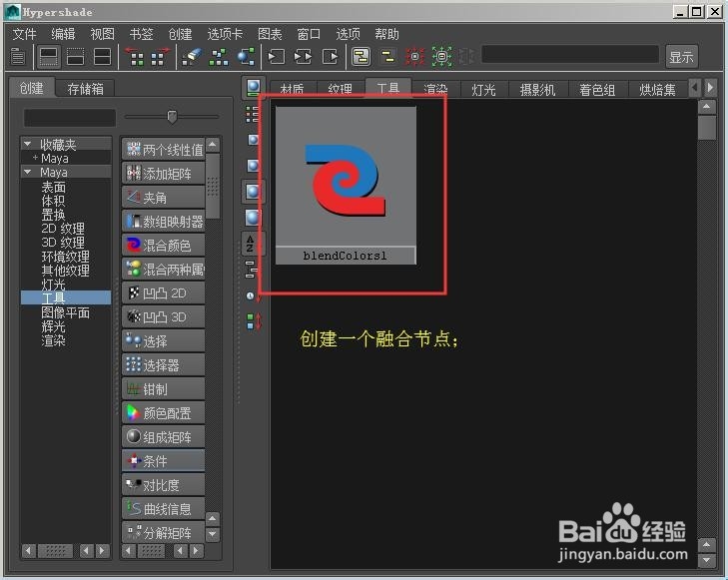Click the clear graph eraser icon
The width and height of the screenshot is (728, 580).
192,57
